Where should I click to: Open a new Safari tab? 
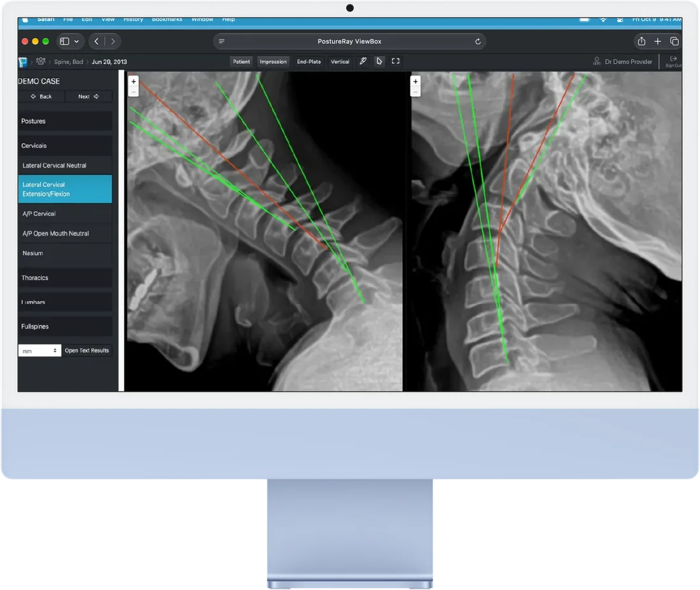pos(657,41)
